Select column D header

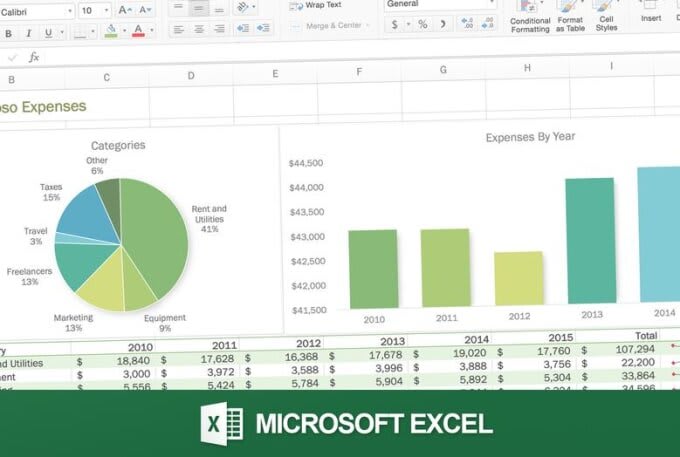click(x=191, y=76)
